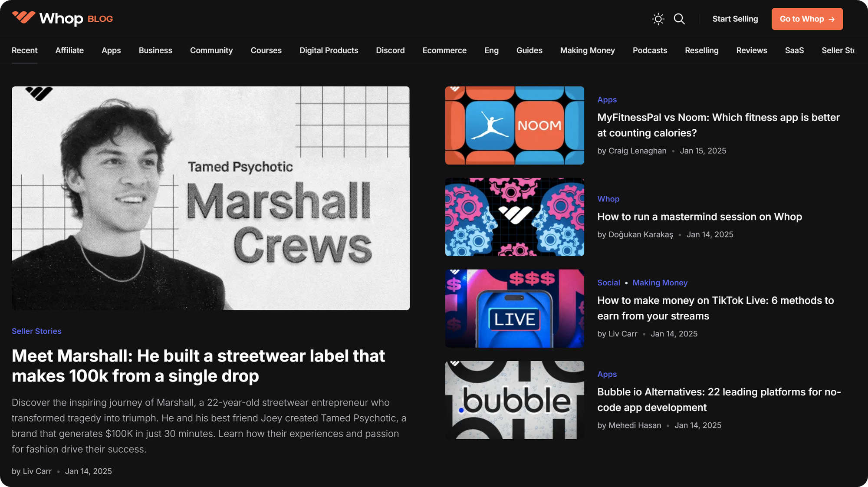868x487 pixels.
Task: Click the BLOG label beside the logo
Action: tap(100, 19)
